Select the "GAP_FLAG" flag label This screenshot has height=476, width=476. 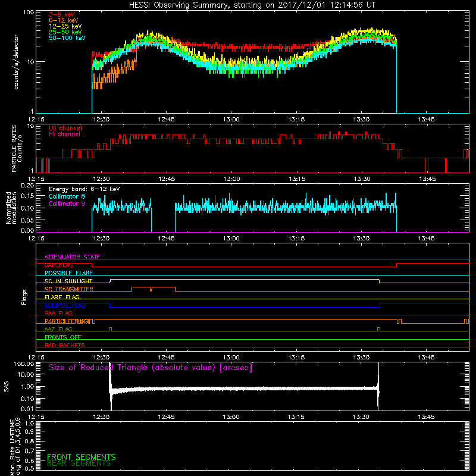[58, 265]
